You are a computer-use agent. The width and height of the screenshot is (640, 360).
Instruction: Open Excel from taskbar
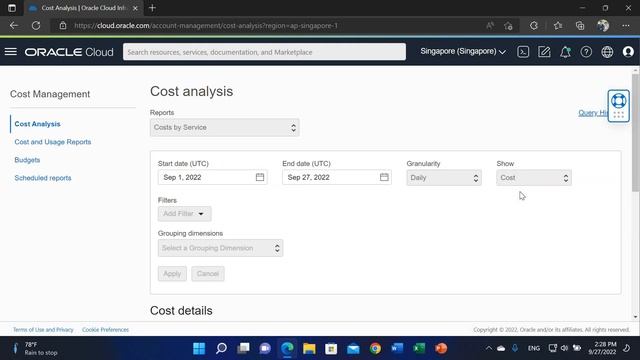(419, 348)
